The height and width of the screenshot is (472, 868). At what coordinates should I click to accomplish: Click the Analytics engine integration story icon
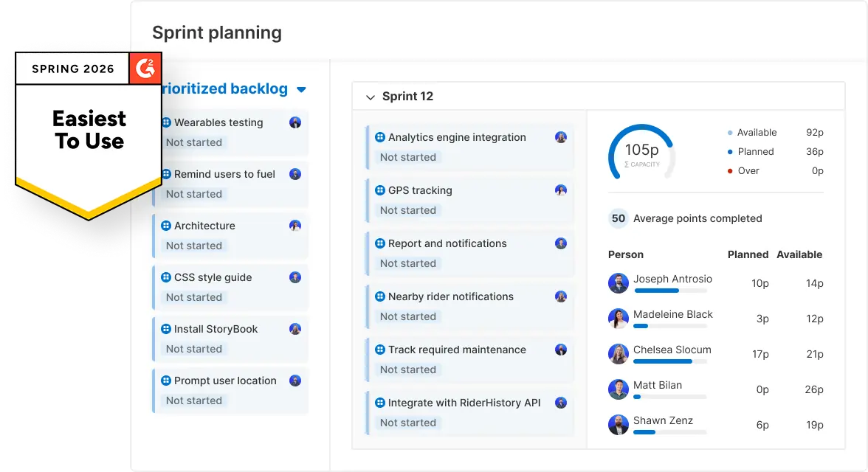(380, 137)
